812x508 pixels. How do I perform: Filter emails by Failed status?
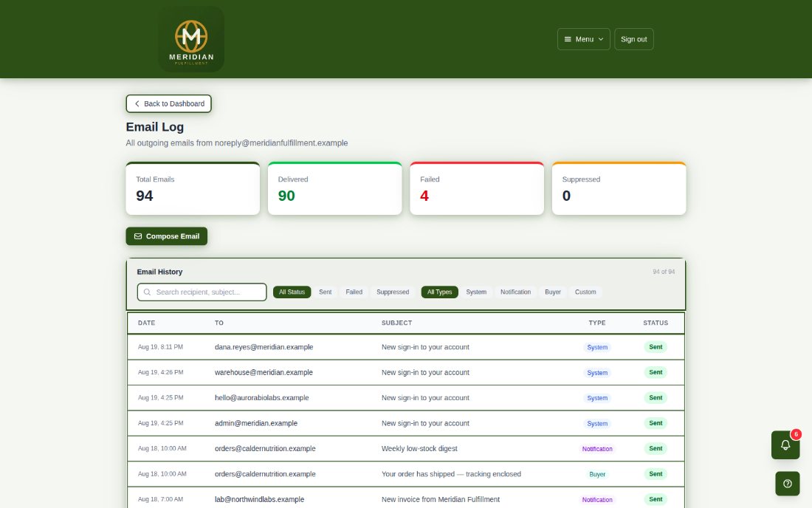[x=354, y=292]
